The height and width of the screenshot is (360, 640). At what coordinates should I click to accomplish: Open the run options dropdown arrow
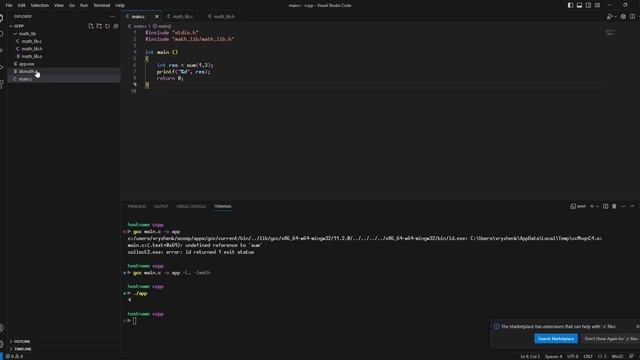[615, 17]
